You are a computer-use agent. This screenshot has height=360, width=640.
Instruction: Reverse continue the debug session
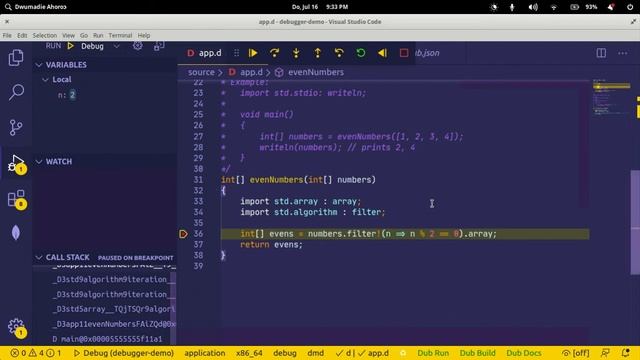pos(382,53)
